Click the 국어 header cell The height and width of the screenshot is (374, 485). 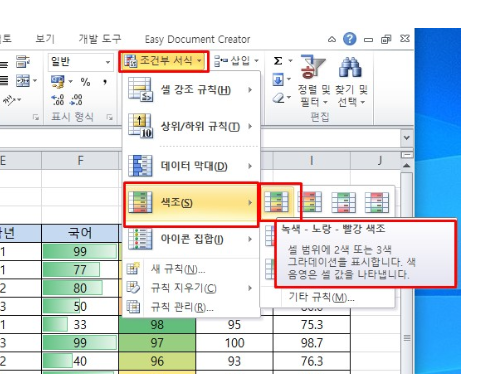(x=80, y=233)
